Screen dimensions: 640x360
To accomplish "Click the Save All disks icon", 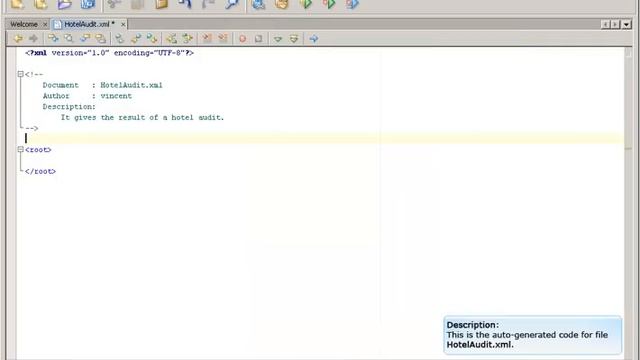I will click(88, 4).
